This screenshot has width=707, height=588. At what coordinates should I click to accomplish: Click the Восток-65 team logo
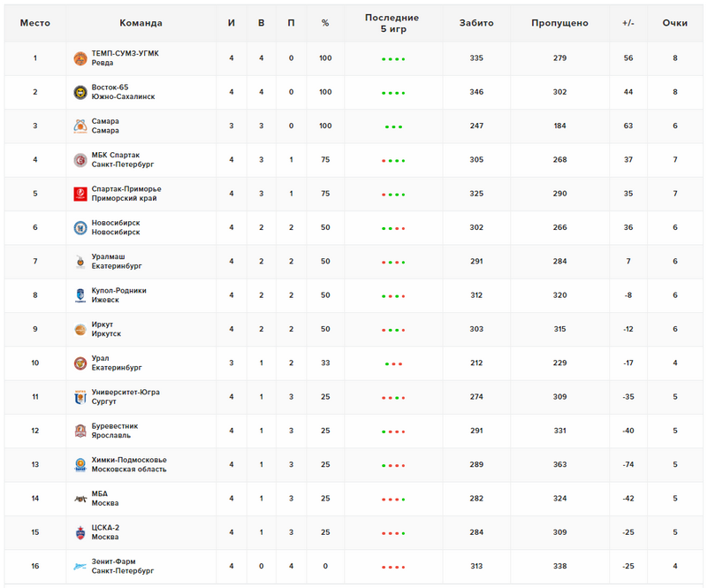[80, 92]
